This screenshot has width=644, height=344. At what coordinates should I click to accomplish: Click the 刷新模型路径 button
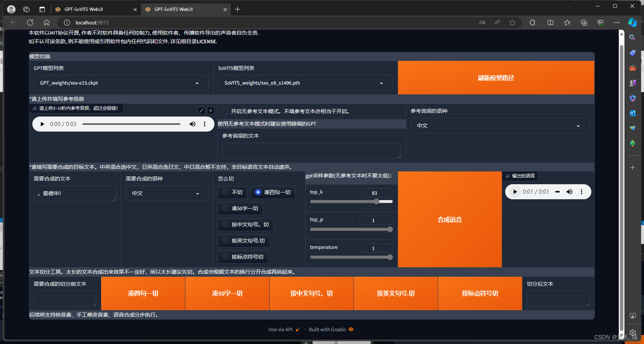point(496,78)
